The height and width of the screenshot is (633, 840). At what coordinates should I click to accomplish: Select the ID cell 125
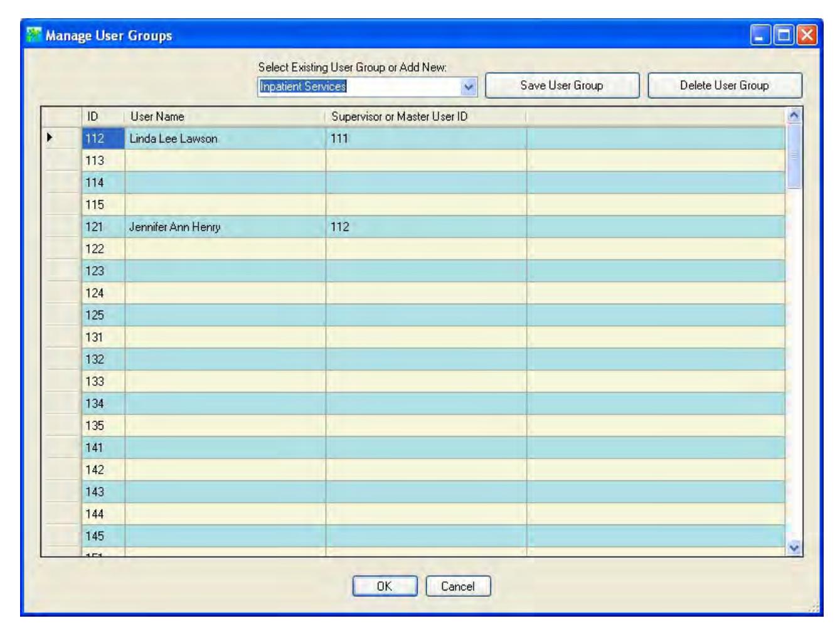(x=104, y=315)
